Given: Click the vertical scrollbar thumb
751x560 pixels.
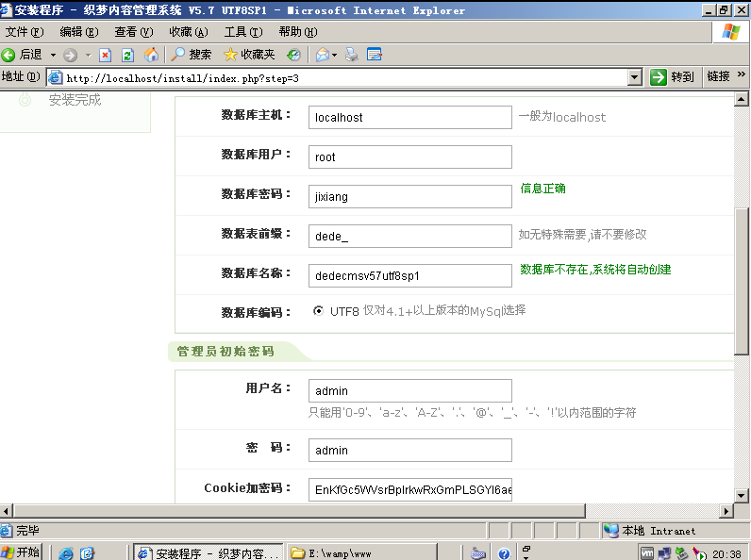Looking at the screenshot, I should click(741, 282).
